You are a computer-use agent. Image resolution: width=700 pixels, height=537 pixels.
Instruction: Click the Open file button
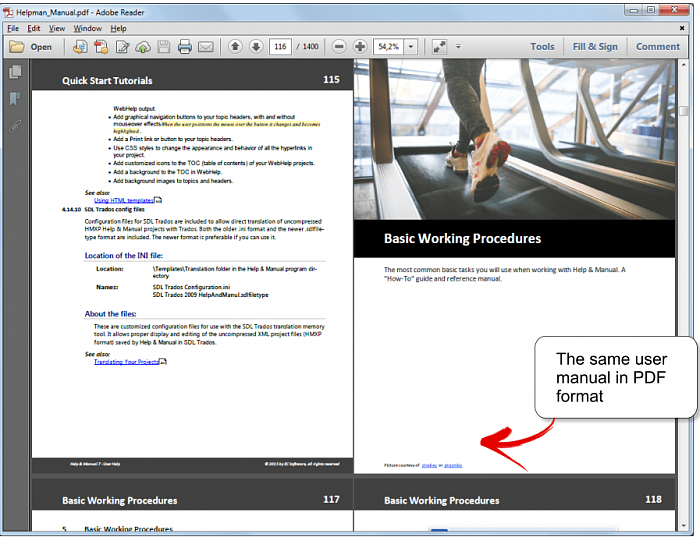tap(31, 47)
